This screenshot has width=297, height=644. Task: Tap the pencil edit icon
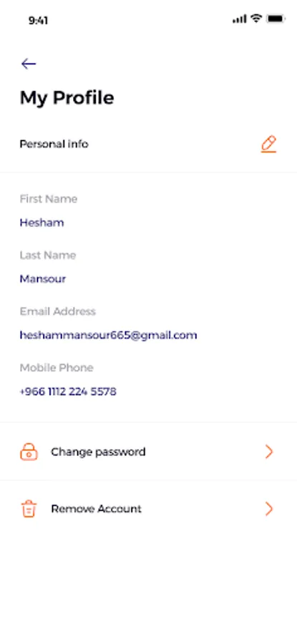coord(268,144)
